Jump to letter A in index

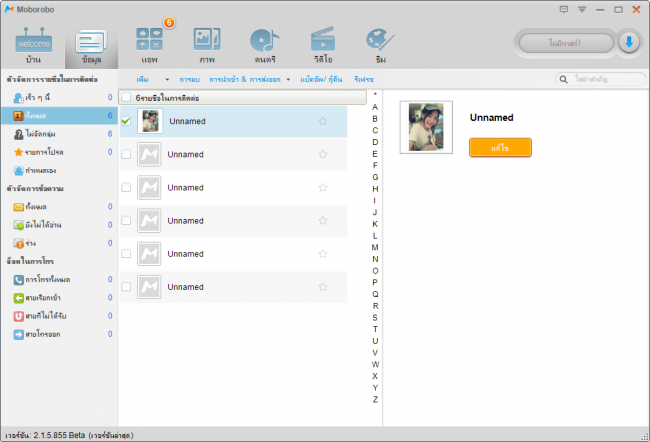(x=375, y=107)
